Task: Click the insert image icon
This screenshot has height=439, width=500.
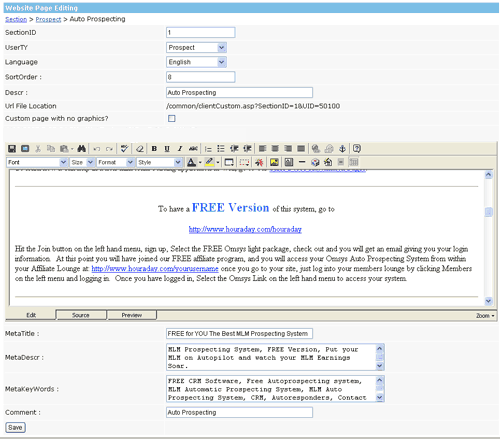Action: pyautogui.click(x=274, y=162)
